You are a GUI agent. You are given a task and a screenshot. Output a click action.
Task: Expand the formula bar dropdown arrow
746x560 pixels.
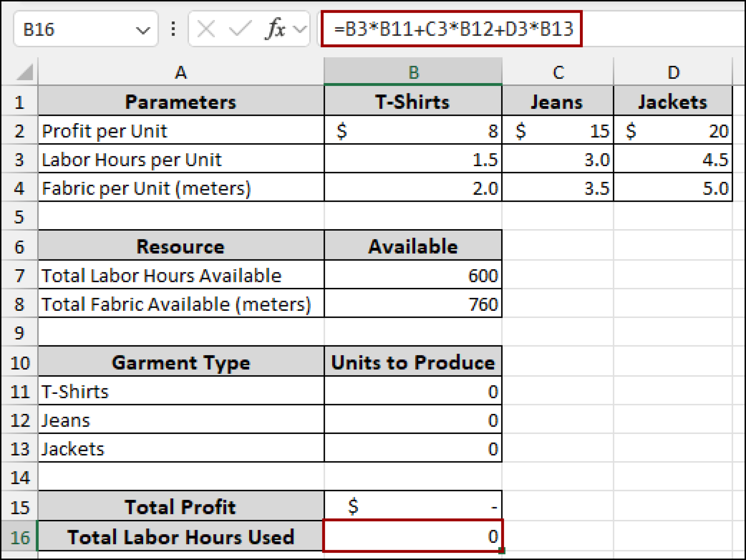[x=299, y=29]
